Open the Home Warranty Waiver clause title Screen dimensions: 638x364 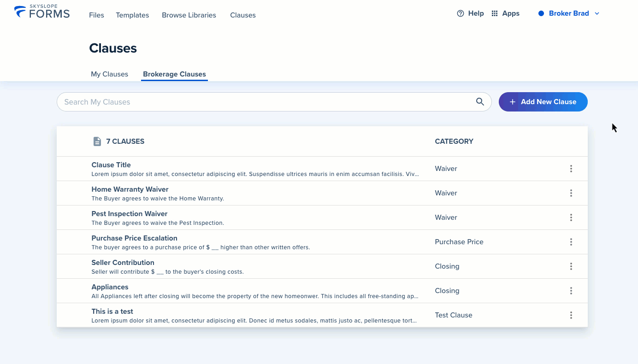(130, 189)
